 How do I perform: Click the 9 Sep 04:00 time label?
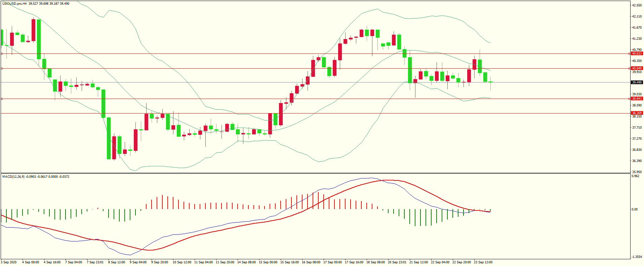[x=138, y=262]
